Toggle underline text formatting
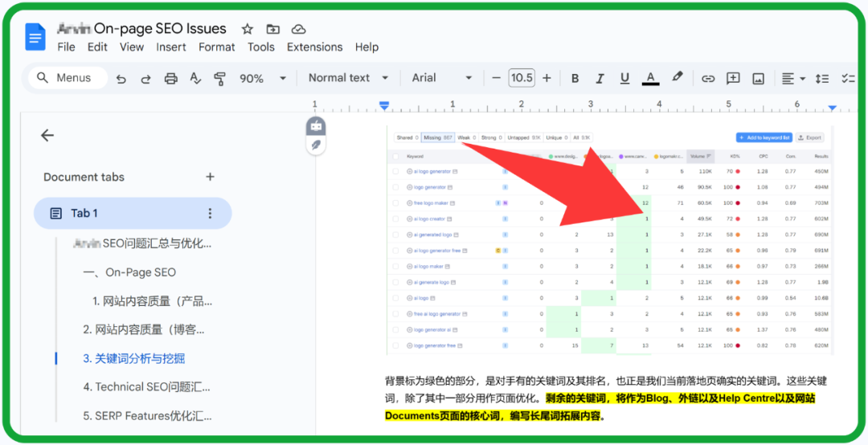Viewport: 868px width, 445px height. click(624, 79)
